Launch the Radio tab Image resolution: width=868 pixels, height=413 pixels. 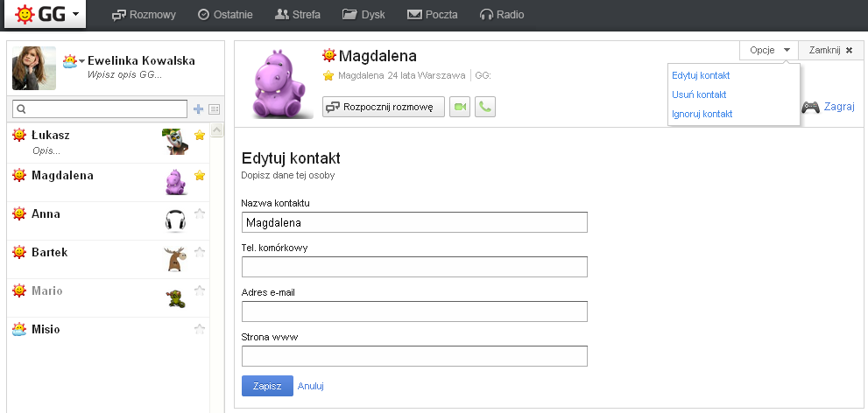[502, 15]
